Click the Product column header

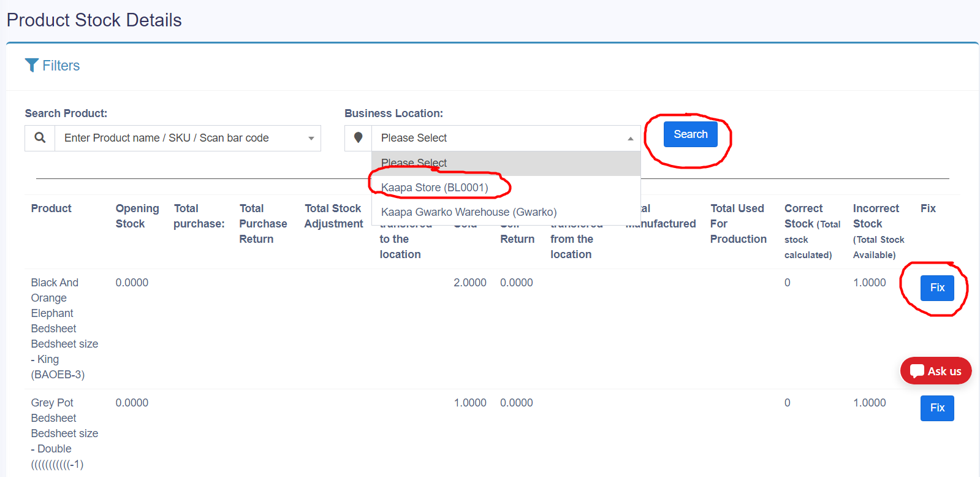click(51, 208)
